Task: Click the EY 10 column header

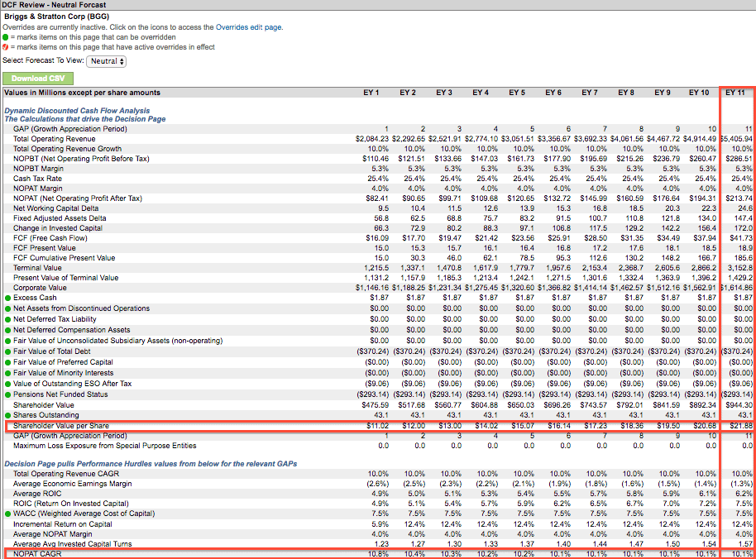Action: [699, 93]
